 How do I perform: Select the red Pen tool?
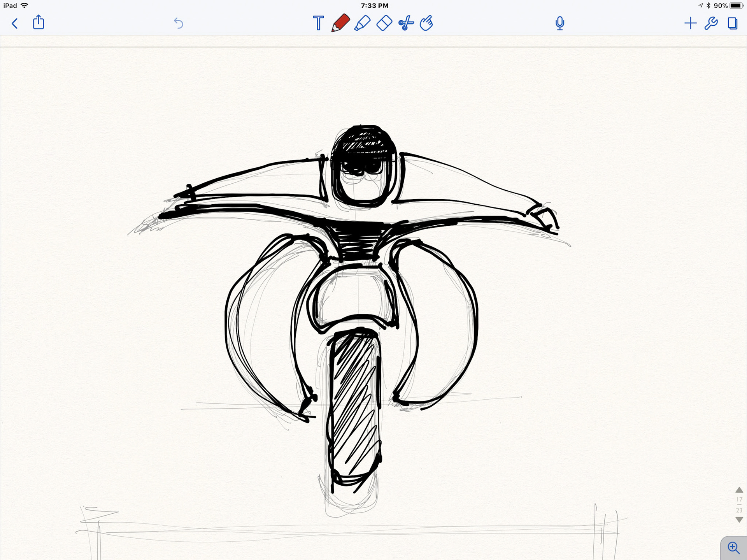pyautogui.click(x=340, y=23)
